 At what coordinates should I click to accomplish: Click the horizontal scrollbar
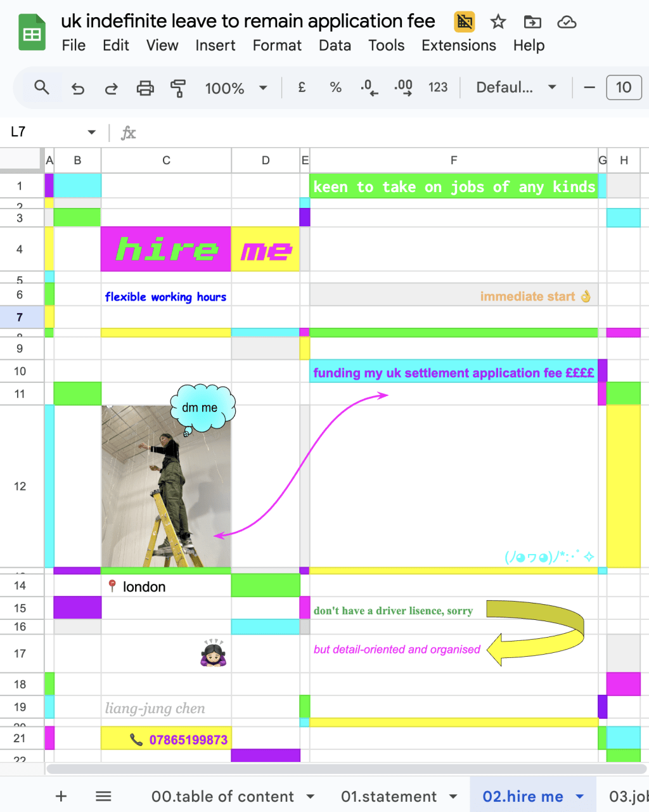[x=347, y=769]
